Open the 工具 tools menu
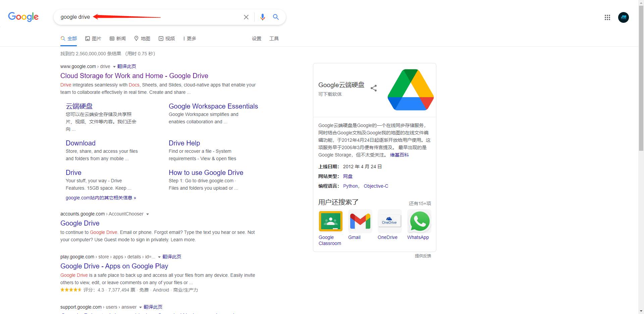Image resolution: width=644 pixels, height=314 pixels. click(274, 38)
